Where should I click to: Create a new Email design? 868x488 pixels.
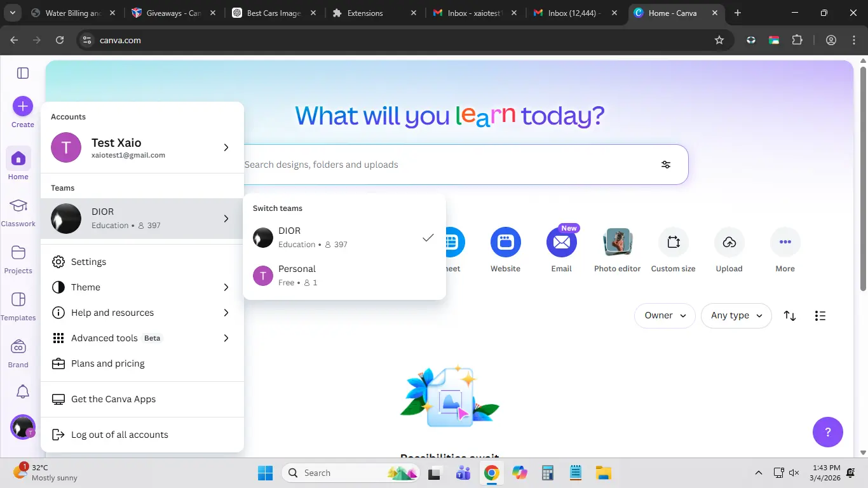click(x=562, y=250)
